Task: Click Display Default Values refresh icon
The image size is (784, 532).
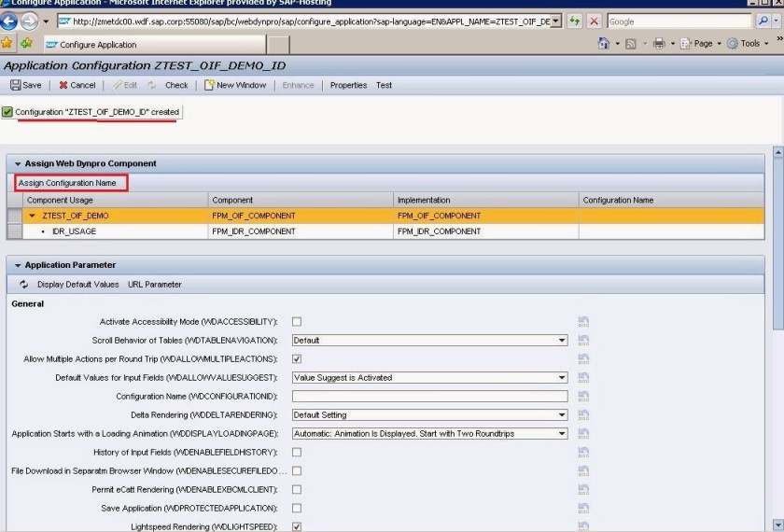Action: tap(24, 285)
